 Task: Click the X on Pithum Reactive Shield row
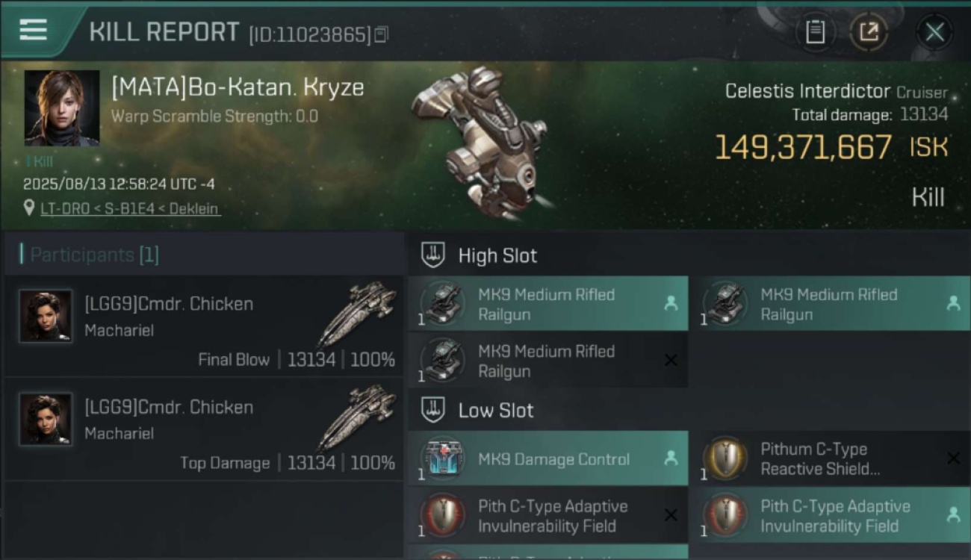(953, 458)
